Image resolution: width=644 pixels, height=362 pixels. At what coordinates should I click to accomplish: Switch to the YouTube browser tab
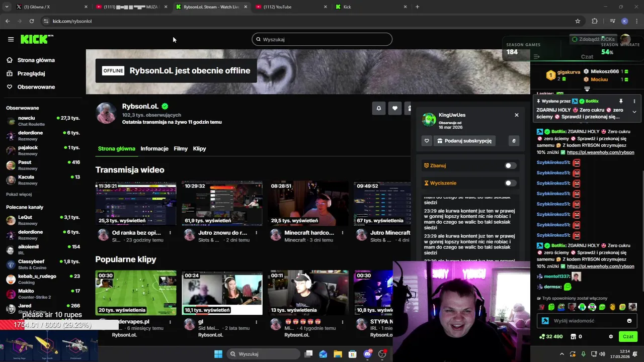coord(291,7)
